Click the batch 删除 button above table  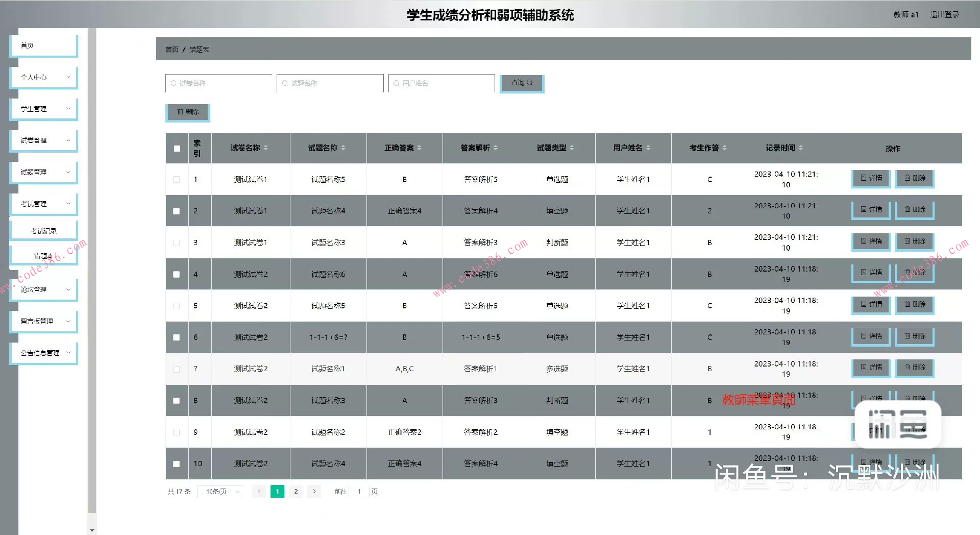click(x=188, y=112)
